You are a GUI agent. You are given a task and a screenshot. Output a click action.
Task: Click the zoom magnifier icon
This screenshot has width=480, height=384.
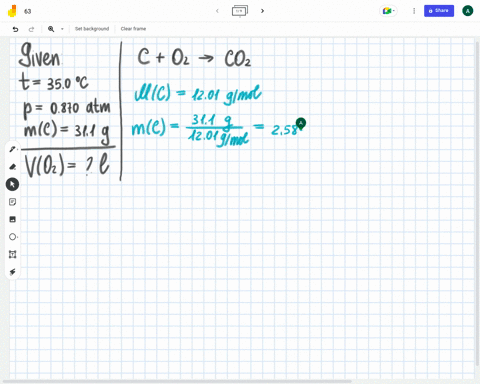tap(51, 29)
